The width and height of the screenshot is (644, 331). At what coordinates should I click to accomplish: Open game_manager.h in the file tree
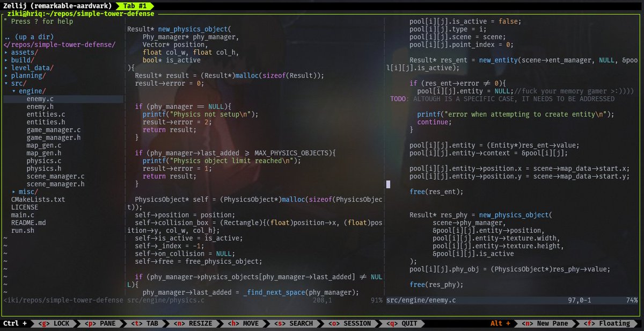click(54, 138)
